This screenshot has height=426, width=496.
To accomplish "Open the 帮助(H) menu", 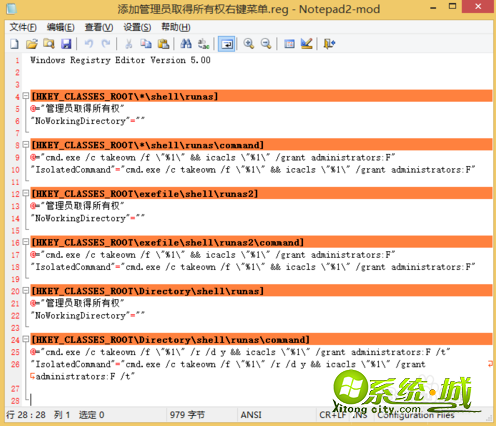I will point(176,27).
